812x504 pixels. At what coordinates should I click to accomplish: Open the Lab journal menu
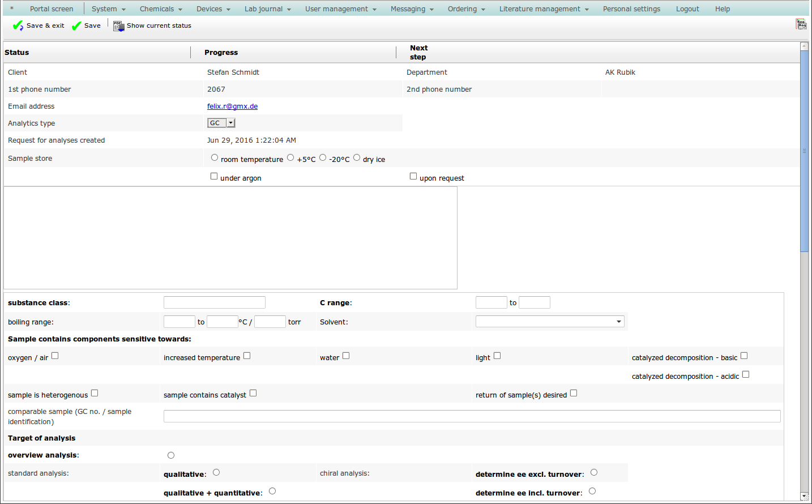(x=267, y=9)
